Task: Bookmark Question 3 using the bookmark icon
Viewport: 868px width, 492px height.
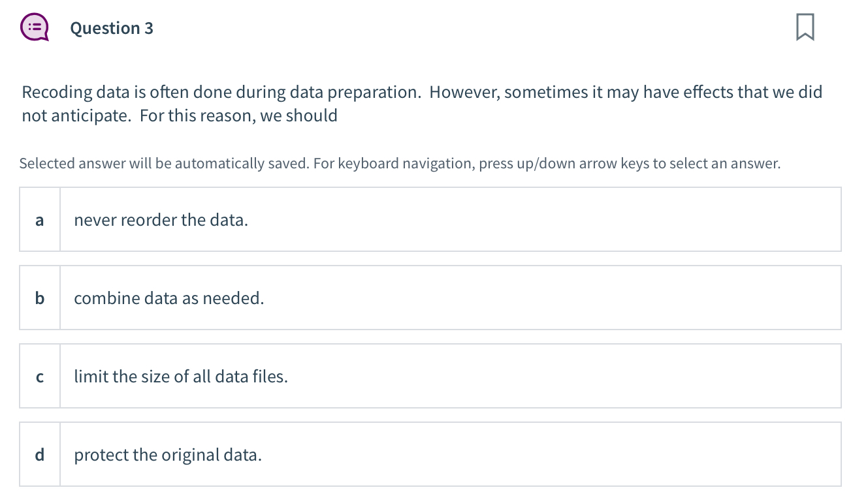Action: (x=804, y=27)
